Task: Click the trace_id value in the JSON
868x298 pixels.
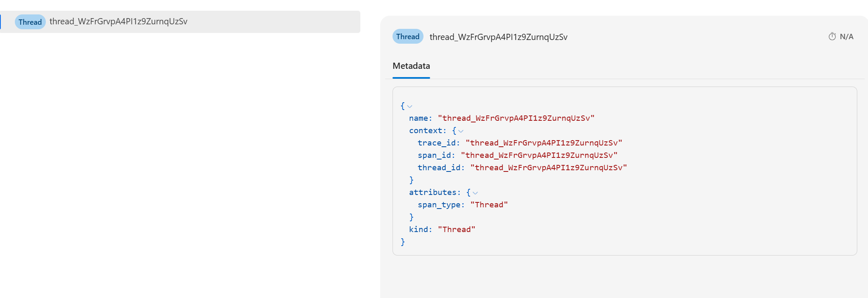Action: [x=544, y=143]
